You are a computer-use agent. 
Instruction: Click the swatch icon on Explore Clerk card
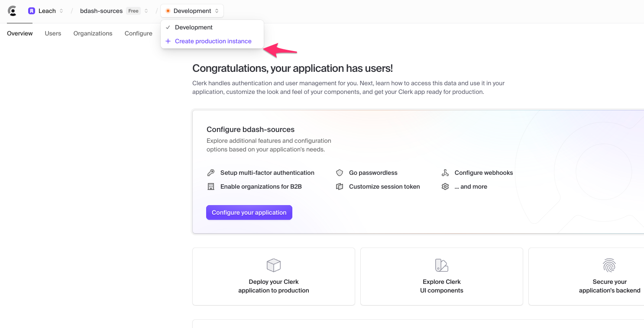pos(441,265)
